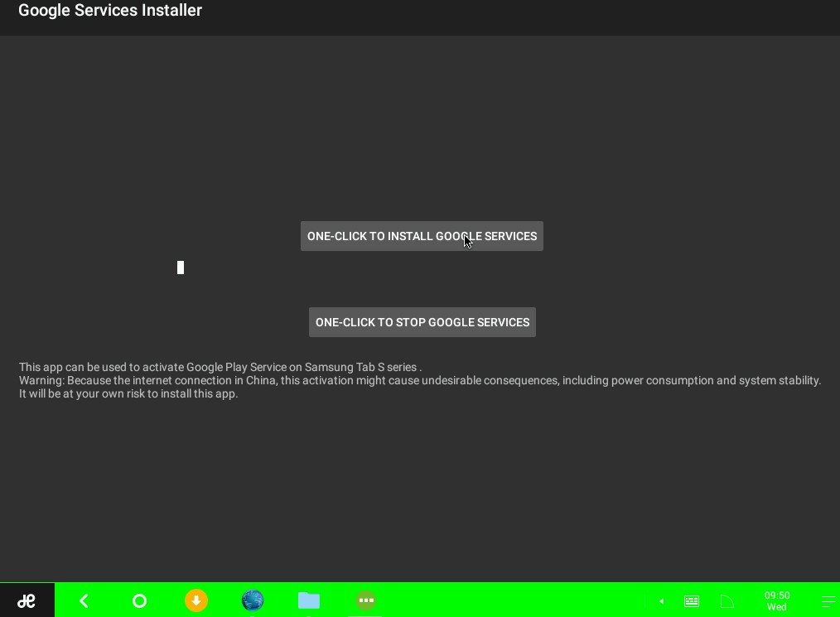Click the 'Wed' day label in taskbar

(776, 608)
